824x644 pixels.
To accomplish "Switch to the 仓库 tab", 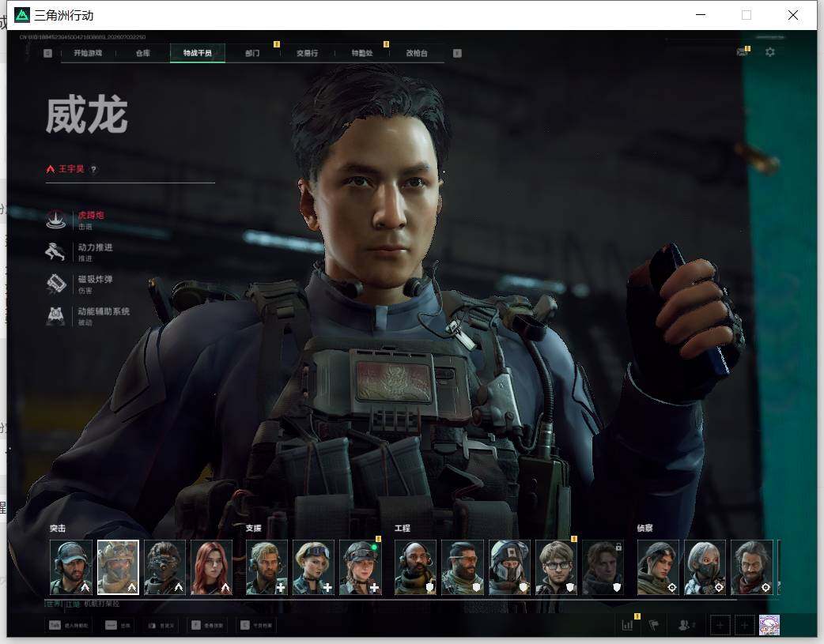I will pyautogui.click(x=143, y=53).
